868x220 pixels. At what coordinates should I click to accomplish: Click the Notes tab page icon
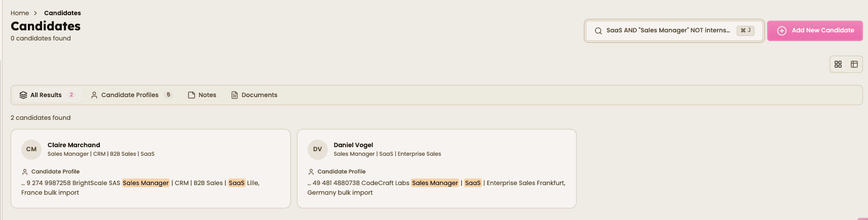pyautogui.click(x=192, y=95)
